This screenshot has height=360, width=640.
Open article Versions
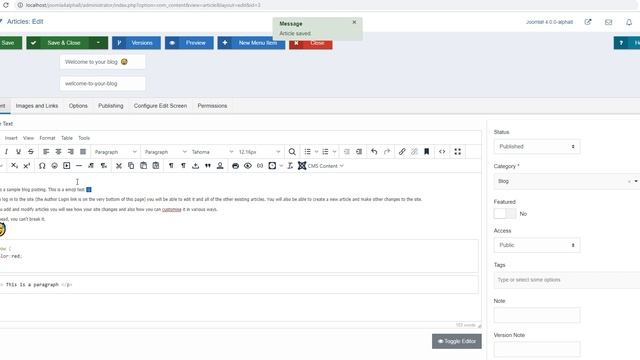coord(136,43)
